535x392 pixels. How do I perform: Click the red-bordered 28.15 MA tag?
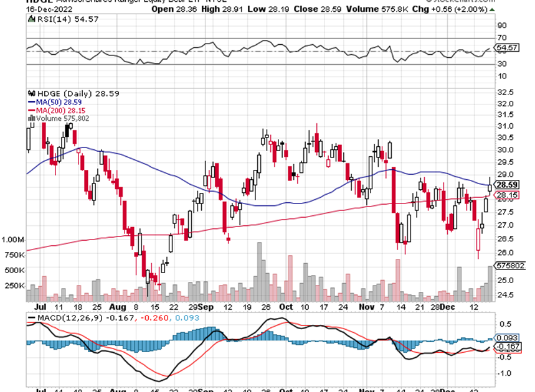pyautogui.click(x=507, y=195)
